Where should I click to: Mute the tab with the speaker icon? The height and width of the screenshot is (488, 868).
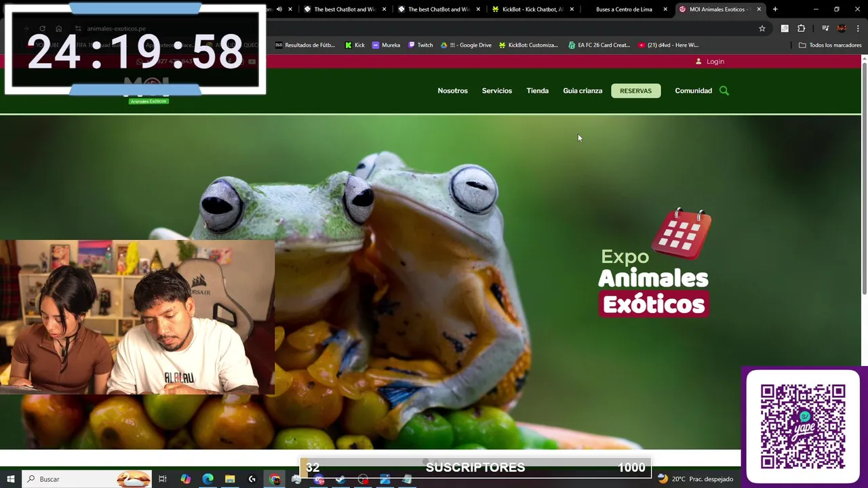click(279, 9)
